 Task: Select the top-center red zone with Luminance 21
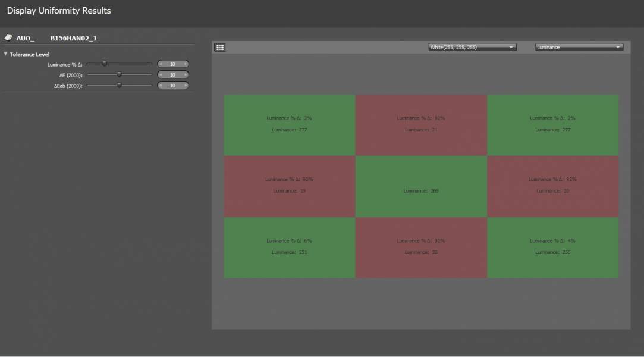coord(421,124)
